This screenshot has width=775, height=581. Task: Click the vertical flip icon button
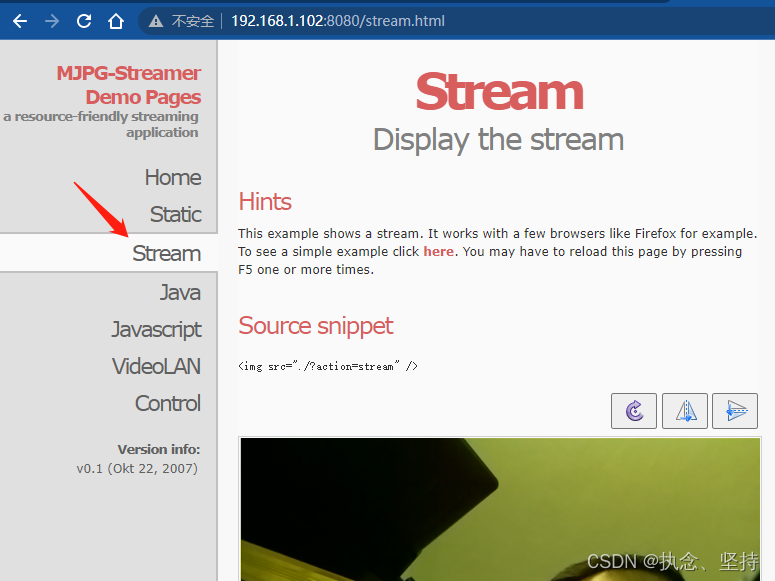[735, 411]
